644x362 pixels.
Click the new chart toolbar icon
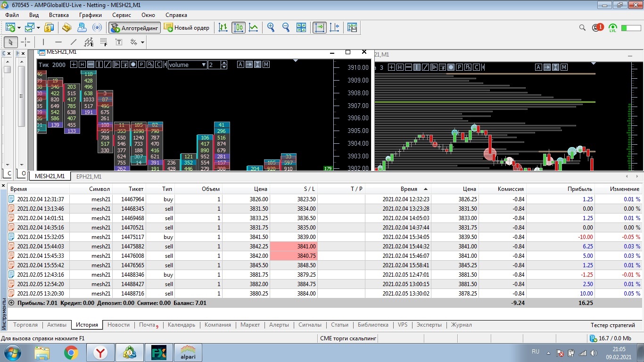10,28
